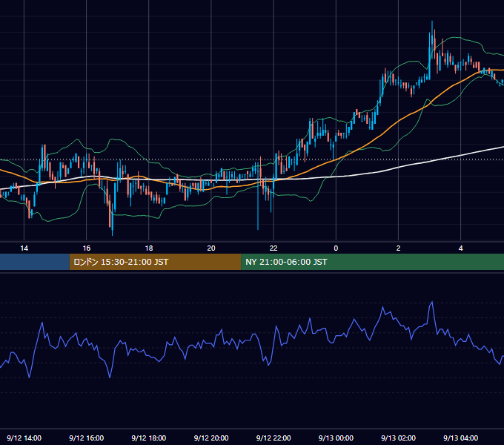Click the 9/12 14:00 time label

[x=24, y=438]
